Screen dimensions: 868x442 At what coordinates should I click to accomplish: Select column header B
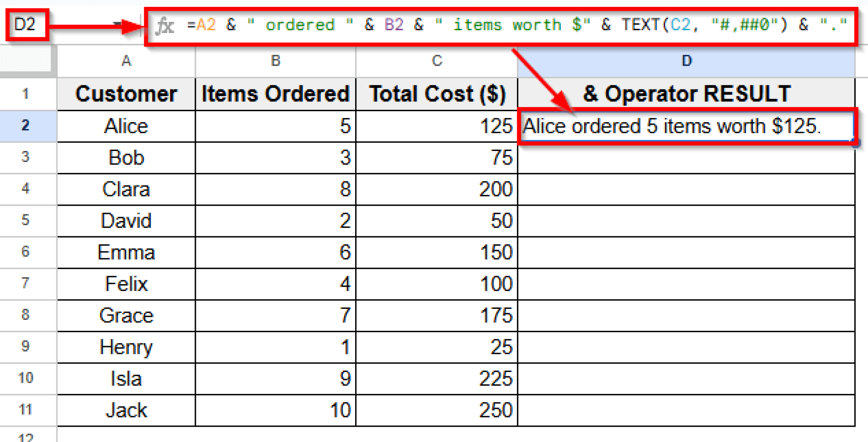pyautogui.click(x=275, y=61)
